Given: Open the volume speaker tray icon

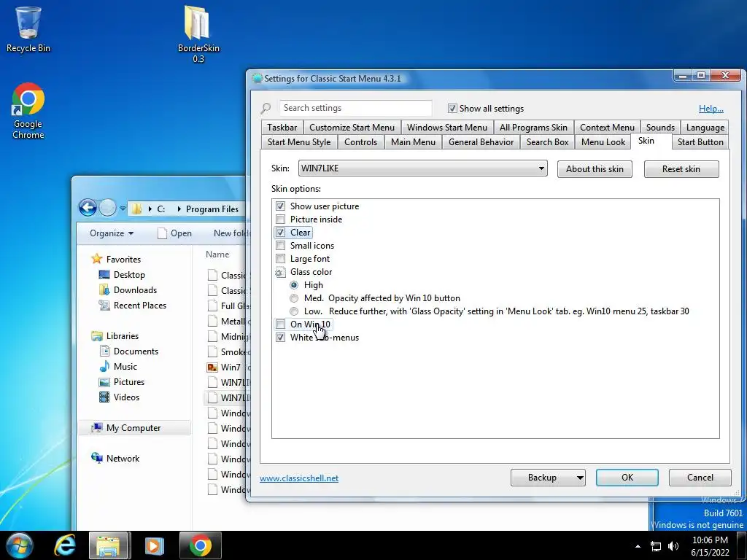Looking at the screenshot, I should (x=673, y=546).
